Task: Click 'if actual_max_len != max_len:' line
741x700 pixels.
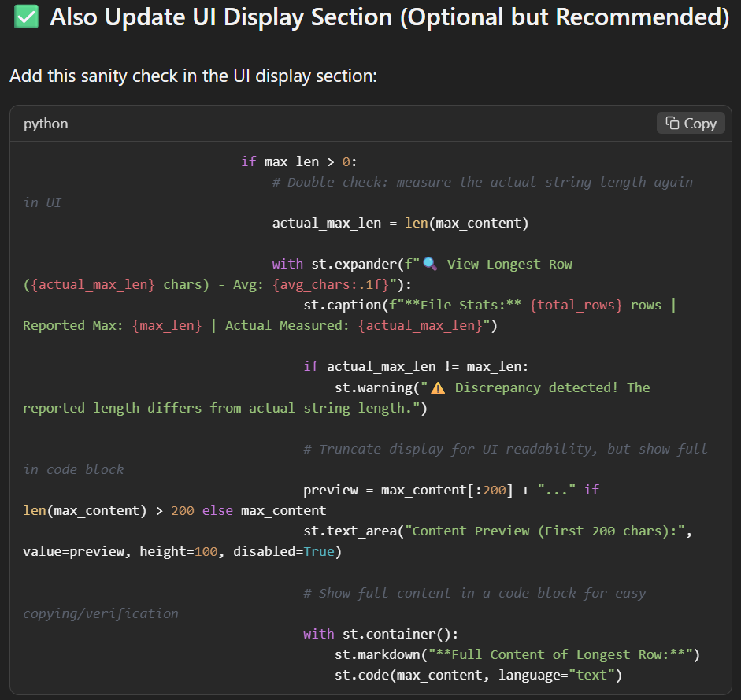Action: click(x=416, y=367)
